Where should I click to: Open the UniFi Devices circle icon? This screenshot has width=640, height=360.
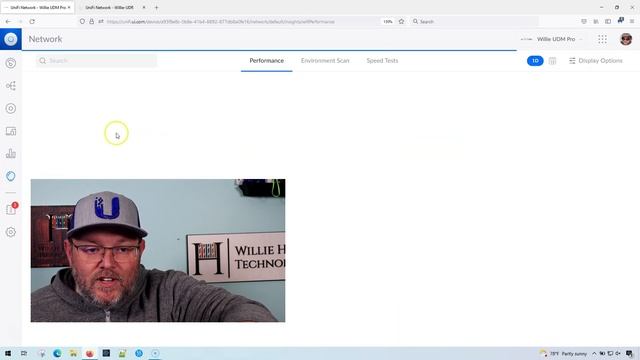11,109
